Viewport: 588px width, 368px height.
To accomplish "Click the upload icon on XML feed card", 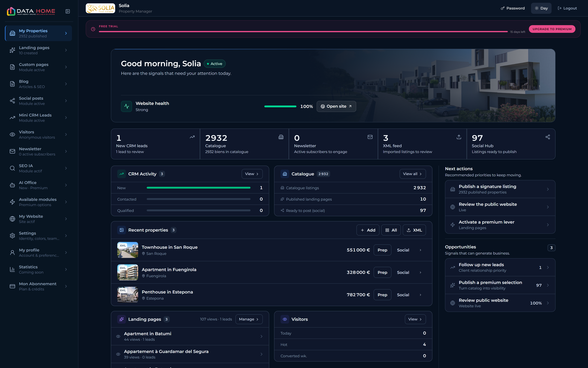I will click(x=459, y=137).
